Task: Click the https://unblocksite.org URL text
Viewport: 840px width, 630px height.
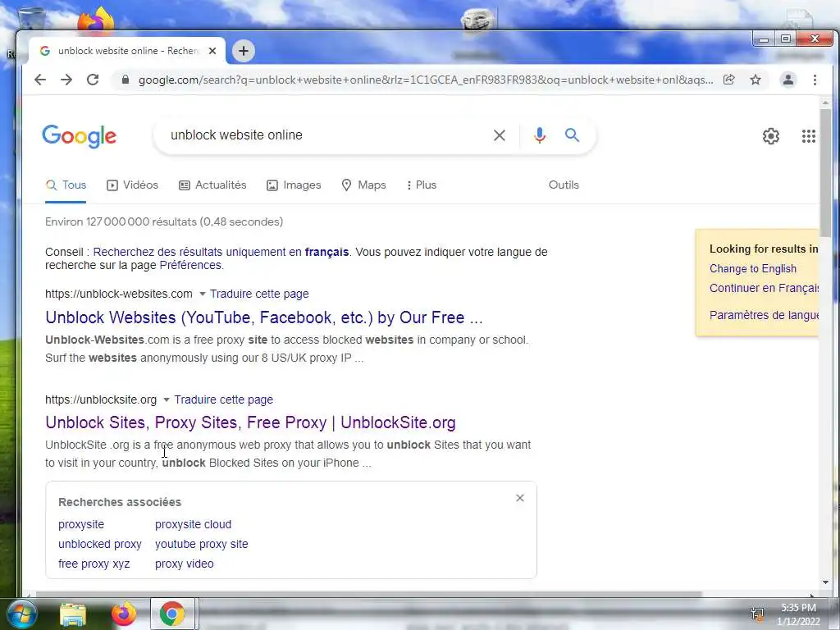Action: [x=101, y=399]
